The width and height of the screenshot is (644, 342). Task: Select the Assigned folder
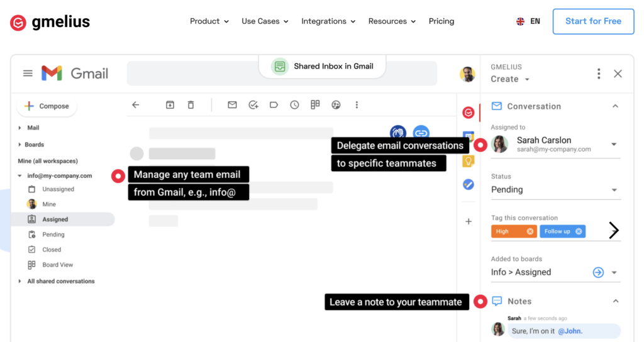[63, 219]
